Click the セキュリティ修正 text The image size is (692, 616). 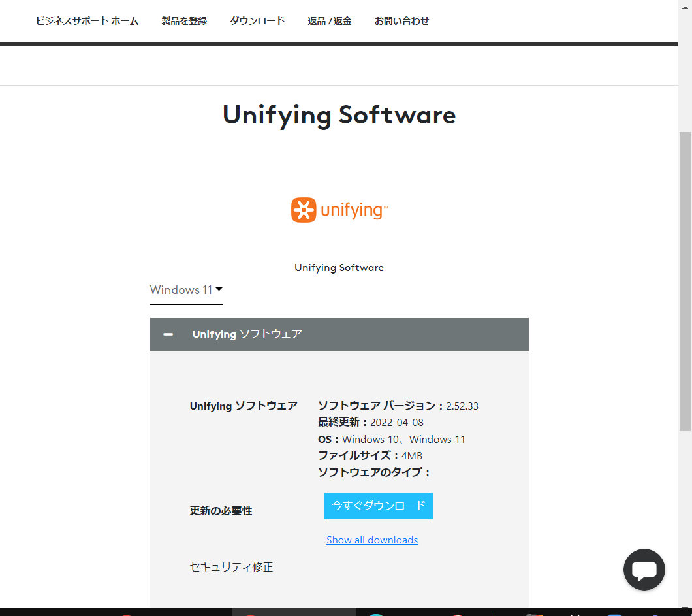(231, 567)
